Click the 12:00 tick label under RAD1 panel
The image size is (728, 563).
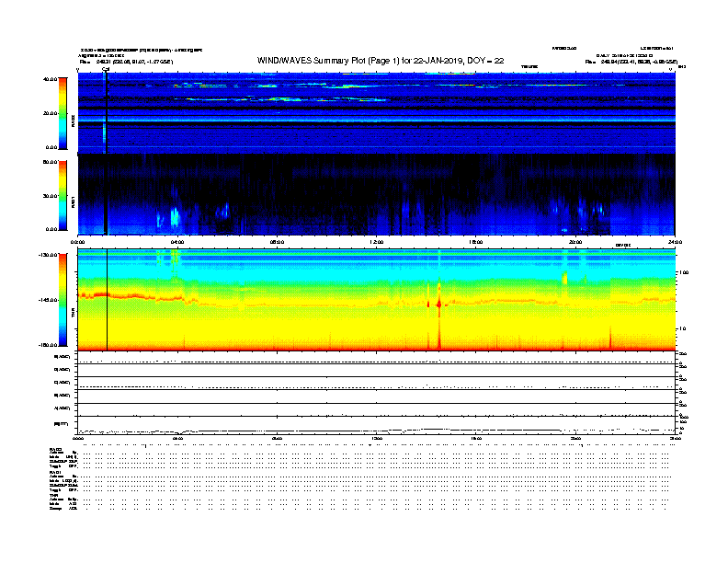point(376,242)
